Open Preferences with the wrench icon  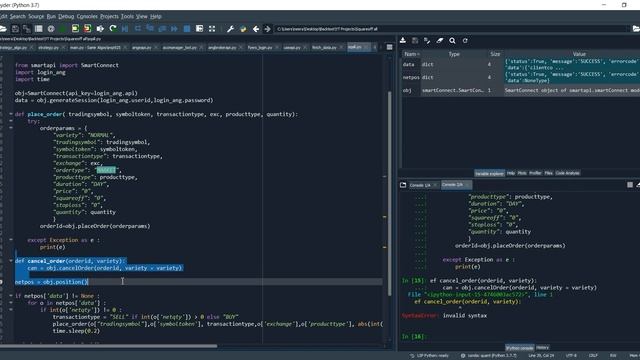[x=231, y=29]
